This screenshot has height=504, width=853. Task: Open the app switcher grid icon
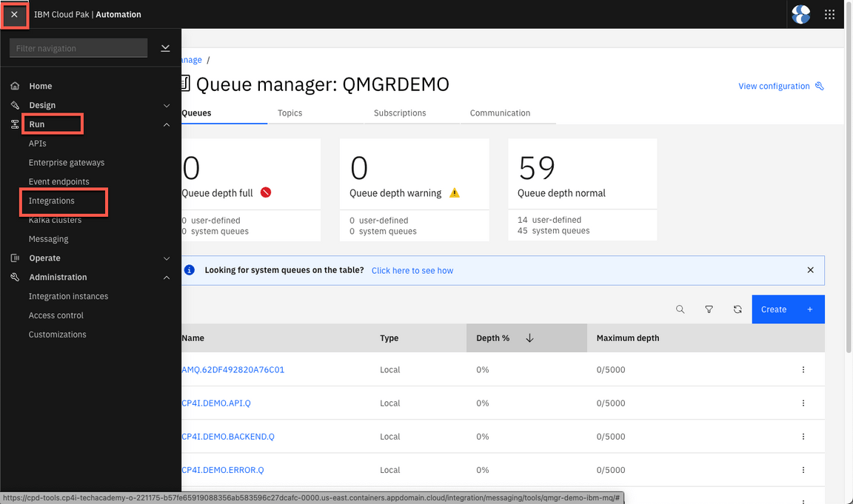pos(829,14)
